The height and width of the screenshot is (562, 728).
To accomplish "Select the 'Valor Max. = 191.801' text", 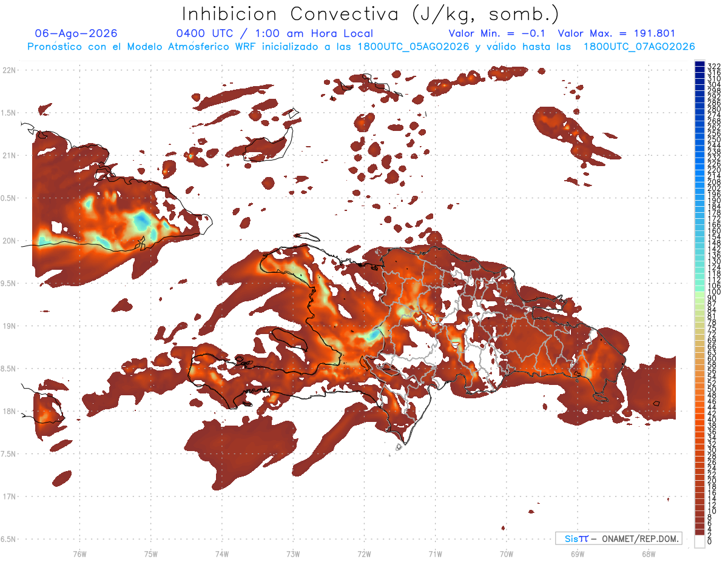I will 616,34.
